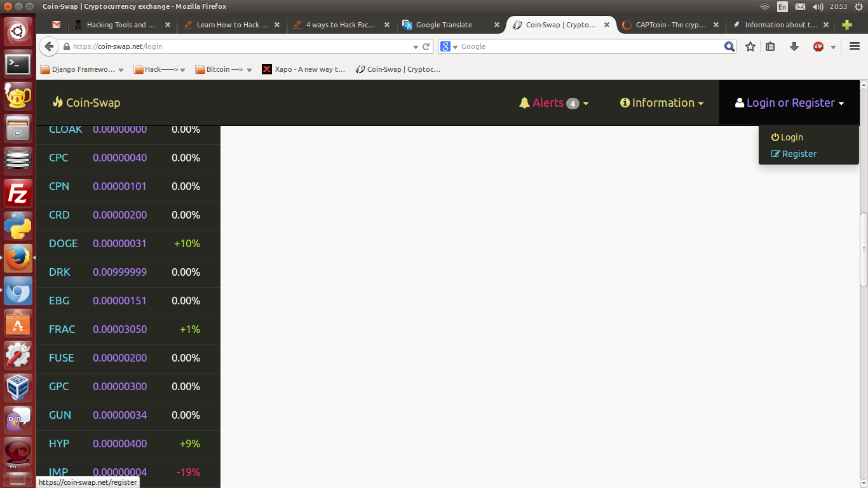Choose Login from the dropdown menu
The image size is (868, 488).
pos(787,137)
